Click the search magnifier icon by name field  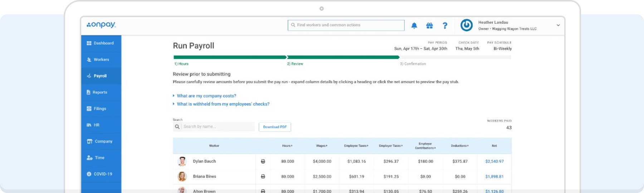tap(177, 127)
